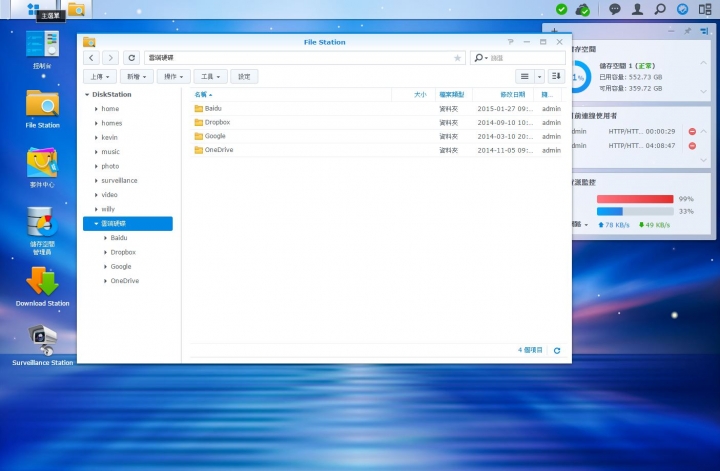The image size is (720, 471).
Task: Collapse the storage widget with up chevron
Action: click(703, 63)
